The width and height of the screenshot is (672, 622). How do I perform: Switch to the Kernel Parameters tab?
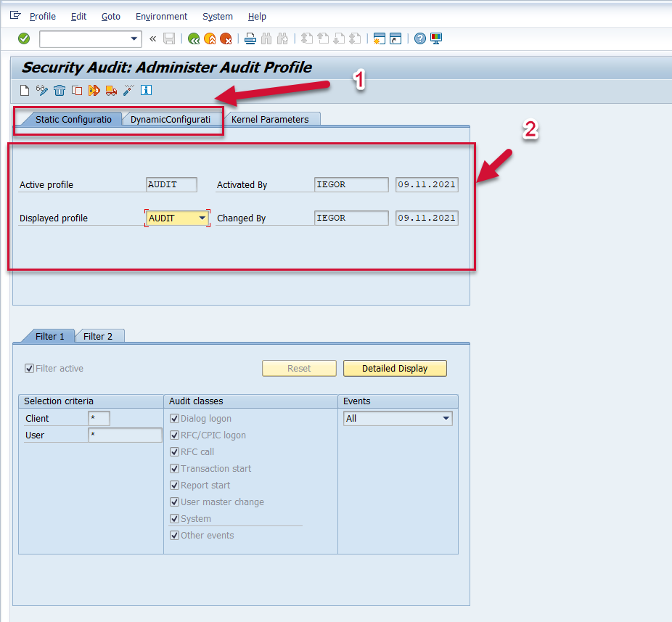(x=270, y=119)
